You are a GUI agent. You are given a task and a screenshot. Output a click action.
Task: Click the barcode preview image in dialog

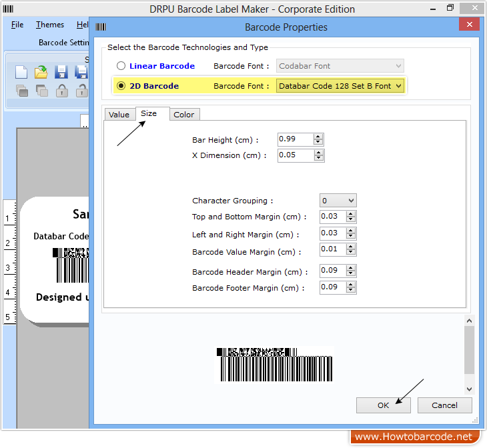(275, 365)
